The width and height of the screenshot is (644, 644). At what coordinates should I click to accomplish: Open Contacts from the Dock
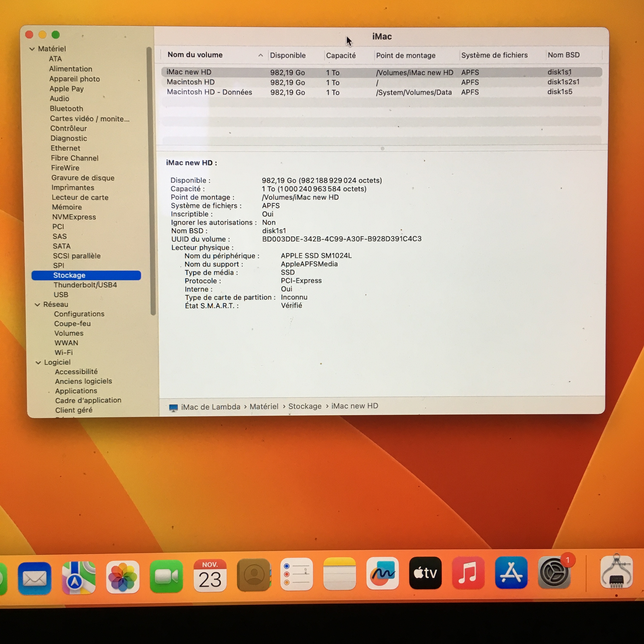[x=254, y=575]
